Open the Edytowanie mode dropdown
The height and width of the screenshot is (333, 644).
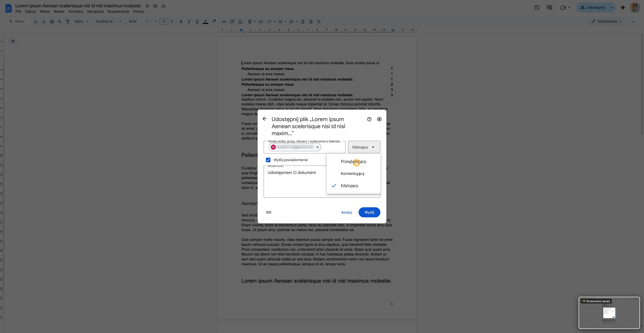607,22
